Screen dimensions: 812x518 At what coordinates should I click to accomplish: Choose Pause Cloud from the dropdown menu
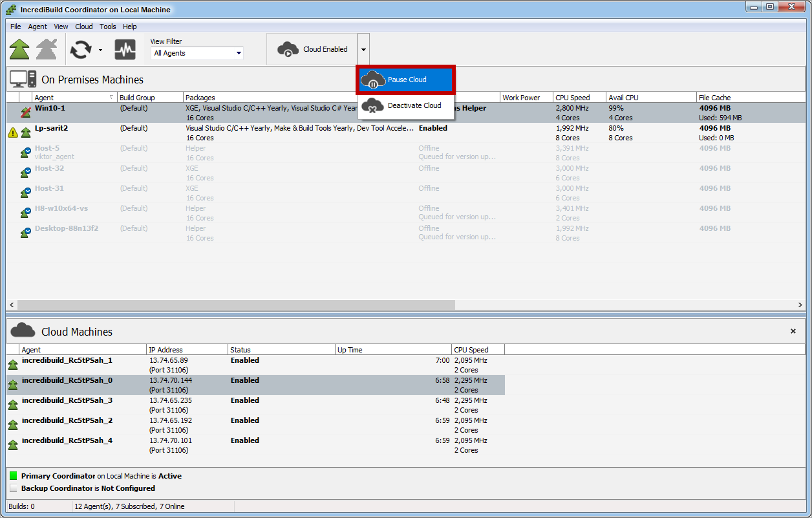click(x=406, y=80)
